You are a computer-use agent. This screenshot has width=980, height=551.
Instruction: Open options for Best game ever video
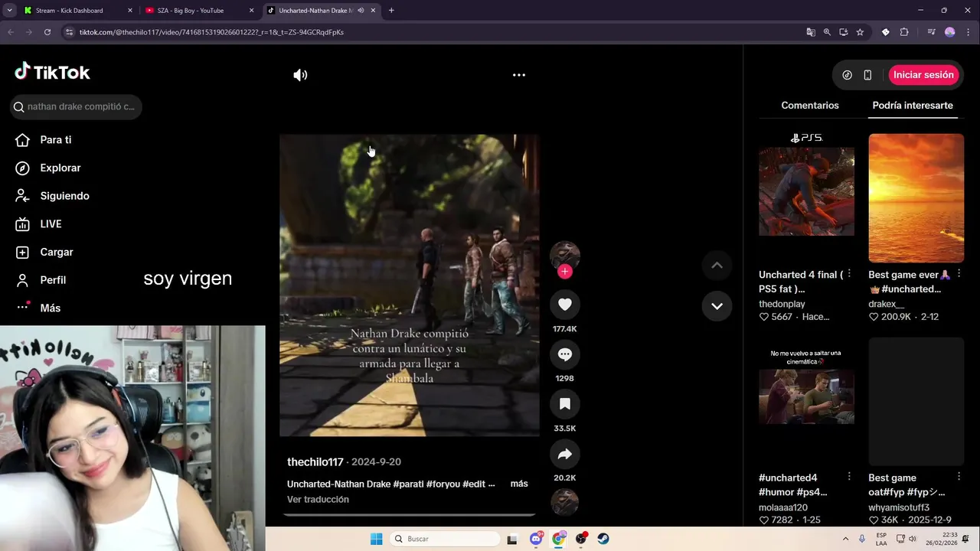coord(959,274)
